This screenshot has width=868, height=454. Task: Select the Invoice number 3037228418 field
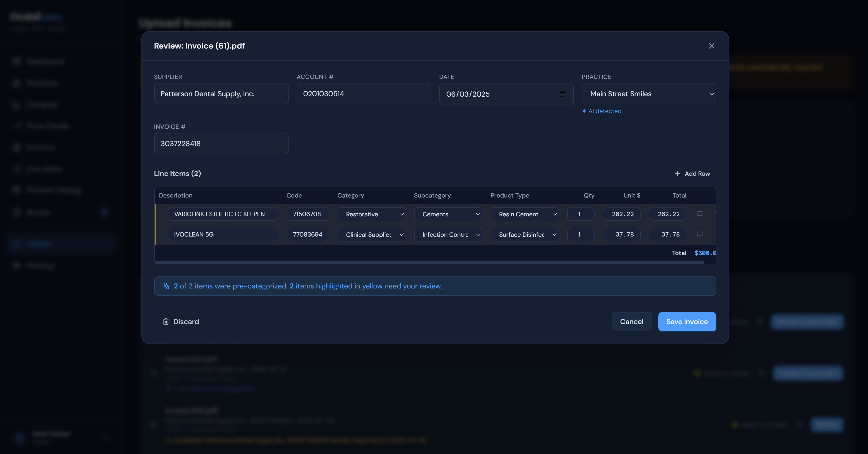coord(221,143)
